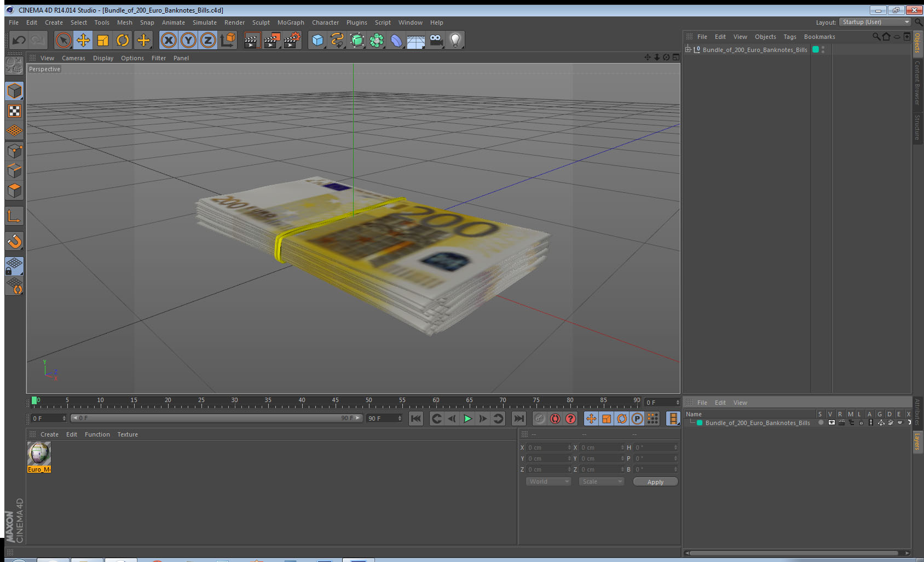
Task: Click the Undo arrow icon
Action: coord(19,40)
